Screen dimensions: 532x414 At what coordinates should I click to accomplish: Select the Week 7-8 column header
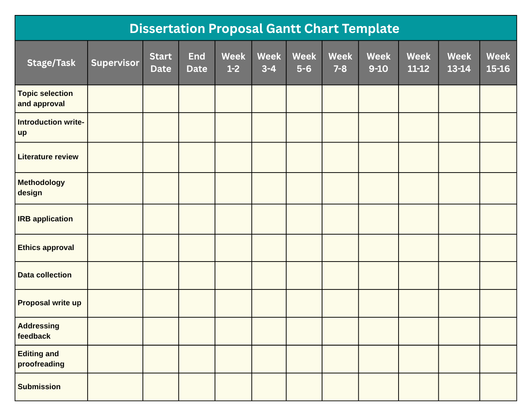pyautogui.click(x=340, y=63)
